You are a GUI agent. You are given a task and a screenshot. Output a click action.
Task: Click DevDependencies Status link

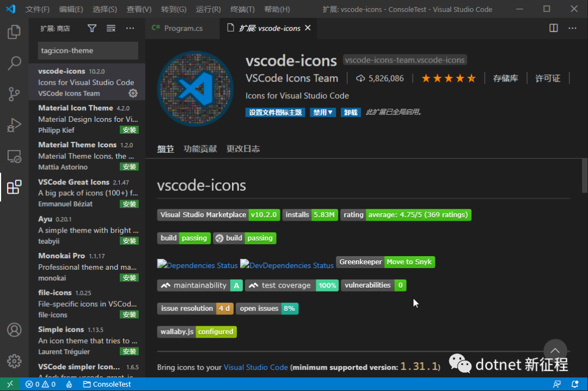tap(287, 265)
